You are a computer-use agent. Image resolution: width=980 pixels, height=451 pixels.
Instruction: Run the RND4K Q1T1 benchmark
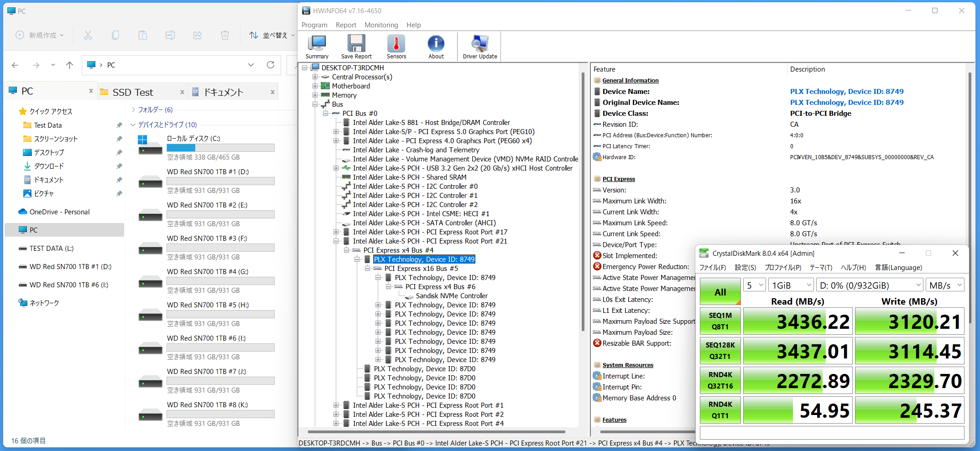[720, 410]
